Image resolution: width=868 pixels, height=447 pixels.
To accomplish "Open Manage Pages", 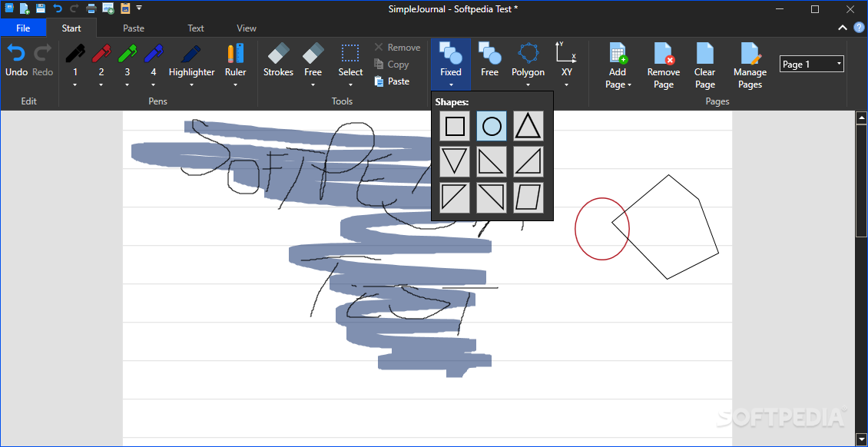I will (750, 65).
